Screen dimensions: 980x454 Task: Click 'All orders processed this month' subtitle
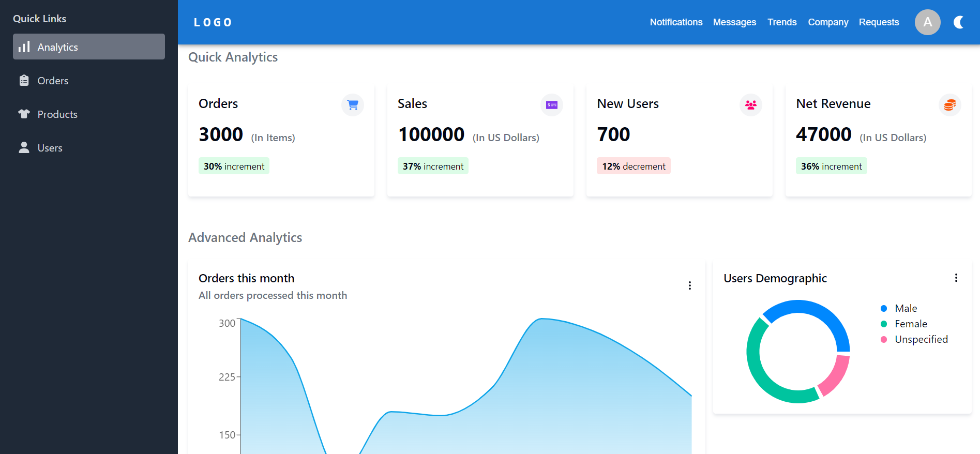point(273,295)
